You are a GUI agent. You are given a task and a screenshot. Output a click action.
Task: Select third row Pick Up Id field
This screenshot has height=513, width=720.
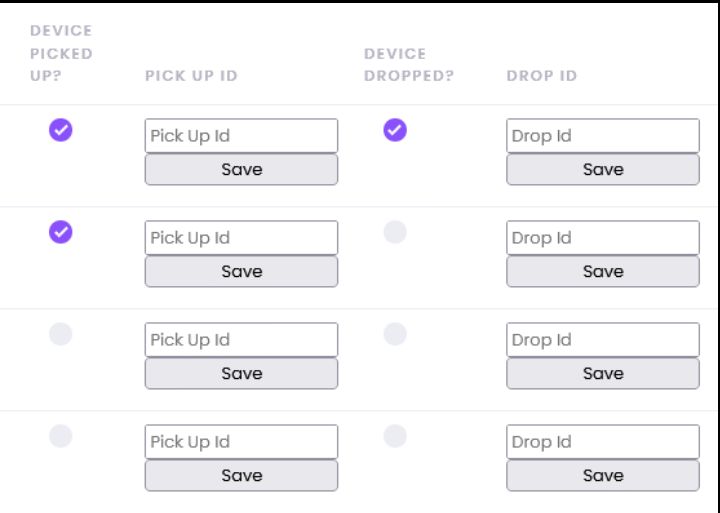(x=241, y=340)
